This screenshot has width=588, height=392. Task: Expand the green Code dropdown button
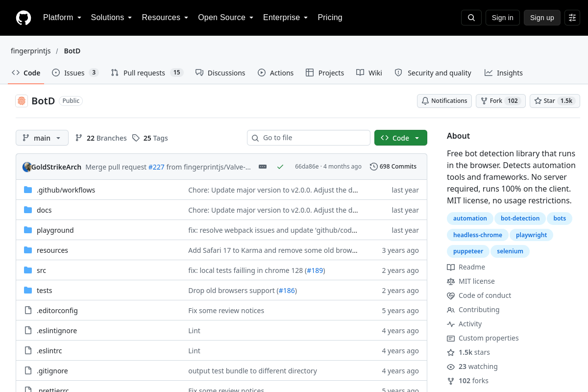point(401,138)
